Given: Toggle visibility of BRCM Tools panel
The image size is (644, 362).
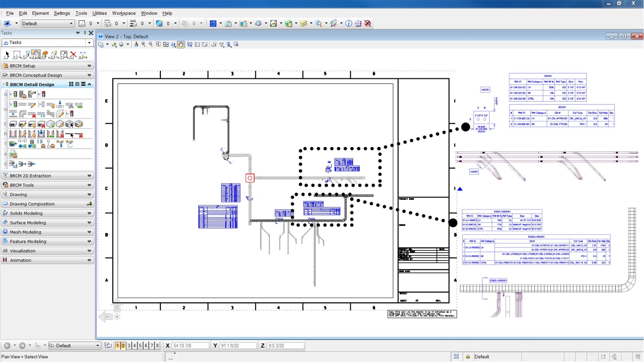Looking at the screenshot, I should click(89, 185).
